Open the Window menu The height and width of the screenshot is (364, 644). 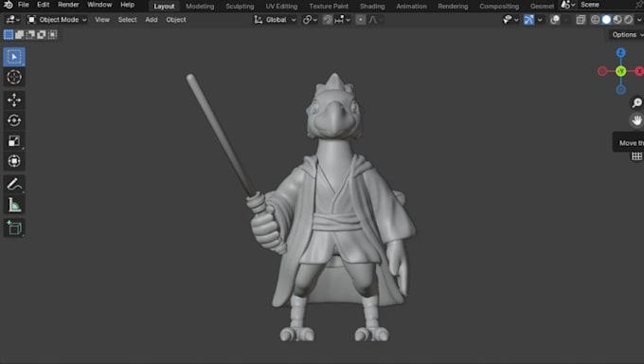(x=99, y=5)
